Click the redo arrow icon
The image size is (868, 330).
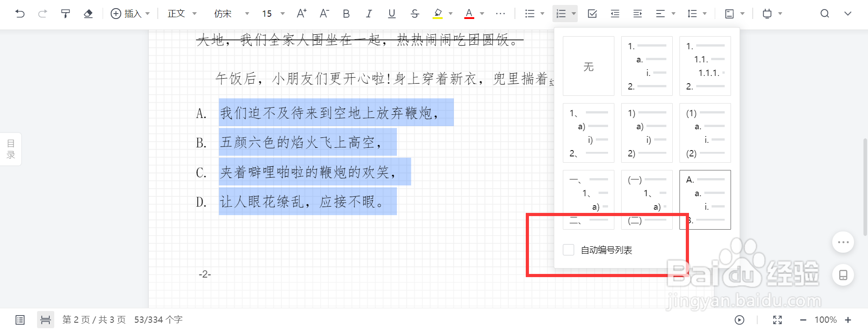pos(42,14)
